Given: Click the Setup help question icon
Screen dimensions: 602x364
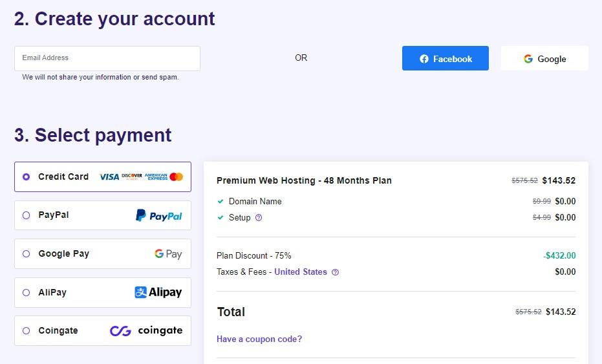Looking at the screenshot, I should click(259, 218).
